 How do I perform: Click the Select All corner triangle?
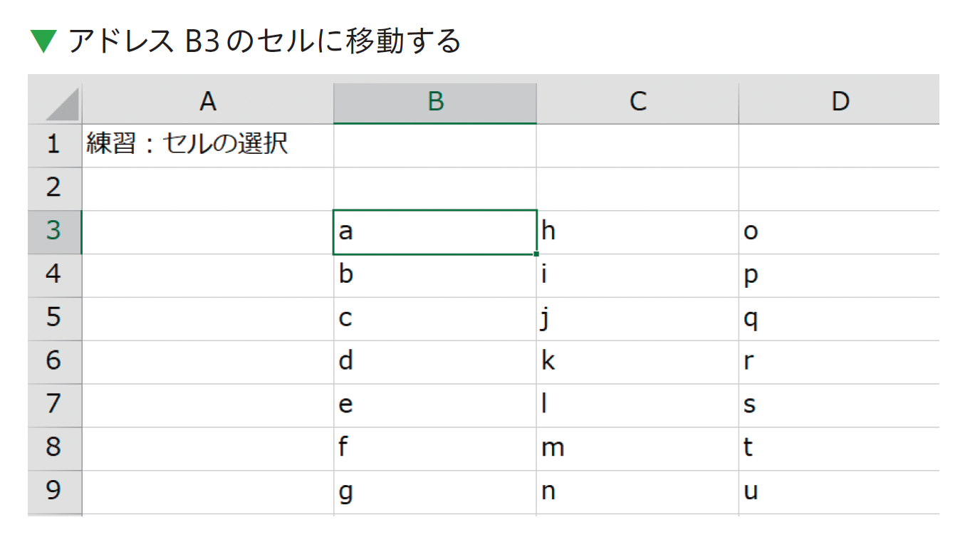point(62,105)
